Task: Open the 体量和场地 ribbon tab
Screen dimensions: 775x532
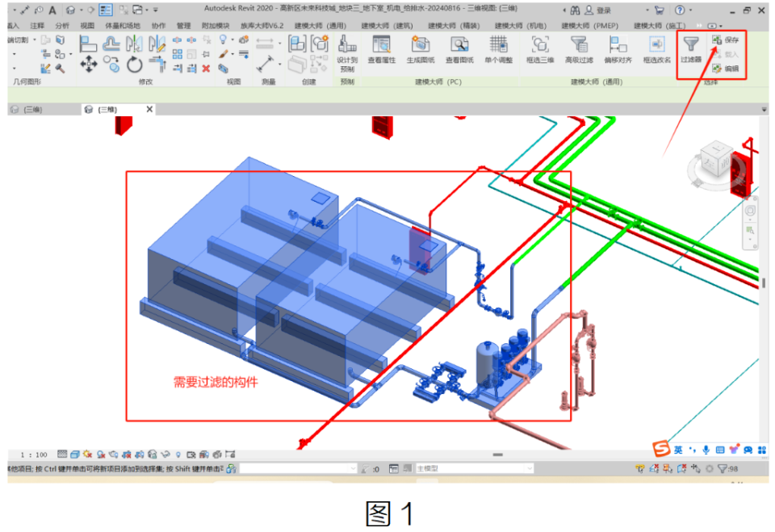Action: tap(123, 25)
